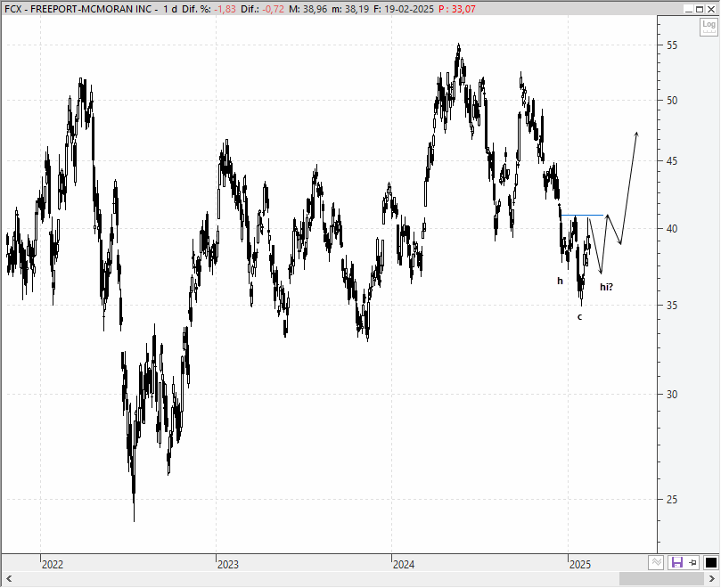Click the red 'P : 33,07' price text
Image resolution: width=721 pixels, height=588 pixels.
point(456,9)
